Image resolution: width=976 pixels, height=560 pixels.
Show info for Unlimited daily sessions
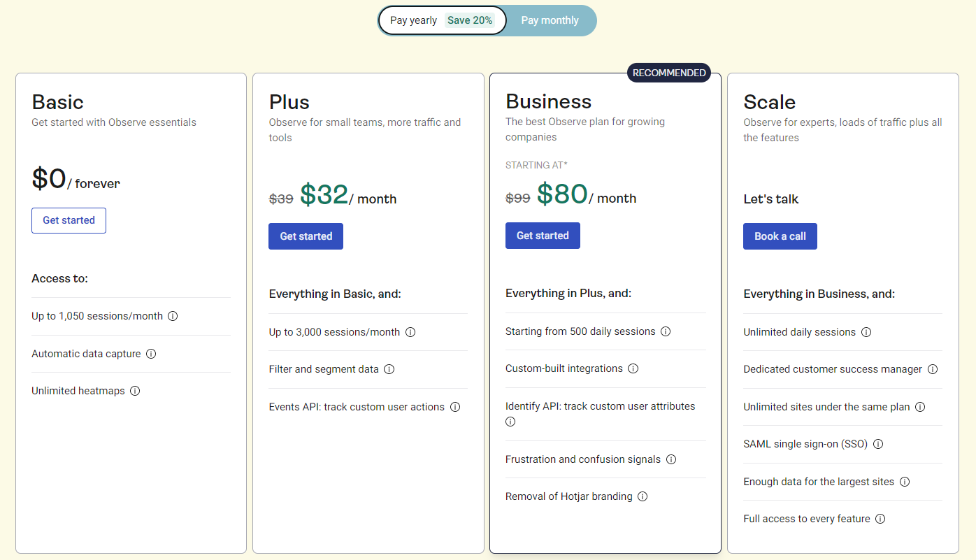tap(866, 332)
